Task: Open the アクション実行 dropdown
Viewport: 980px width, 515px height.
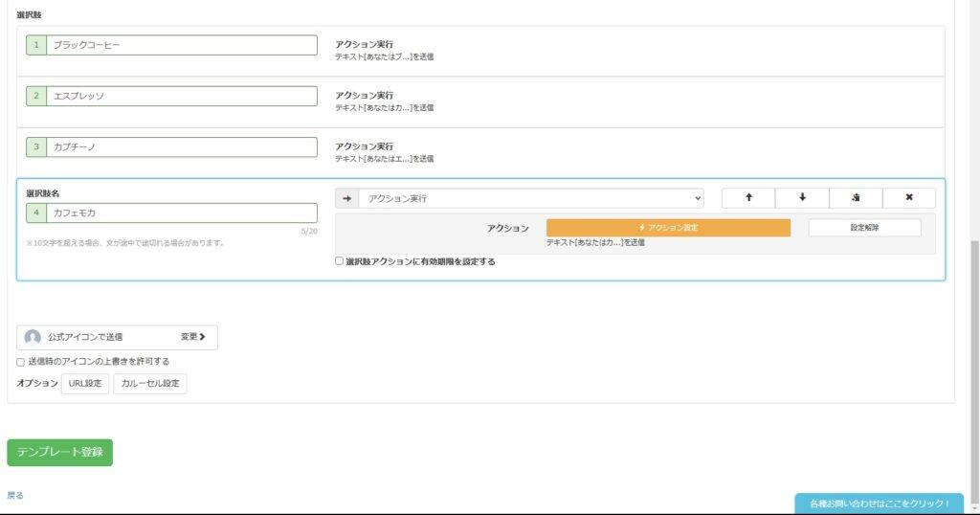Action: pyautogui.click(x=531, y=198)
